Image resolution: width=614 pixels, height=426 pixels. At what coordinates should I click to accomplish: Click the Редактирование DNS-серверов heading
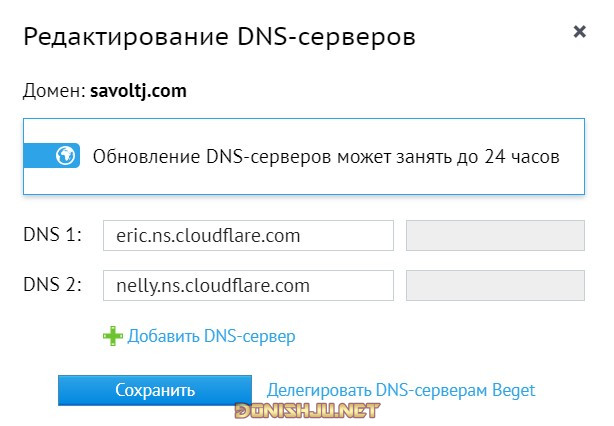pos(219,37)
